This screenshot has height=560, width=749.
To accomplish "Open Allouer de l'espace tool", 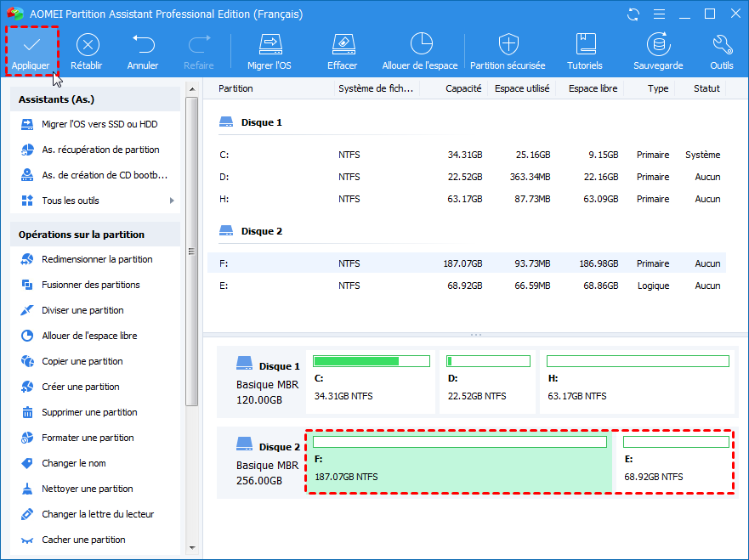I will [x=420, y=45].
